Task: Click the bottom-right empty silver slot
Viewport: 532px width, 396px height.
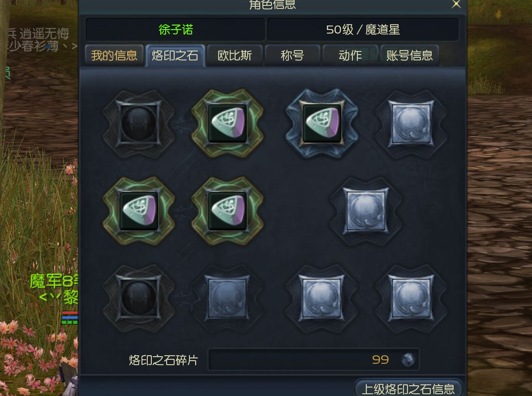Action: click(411, 298)
